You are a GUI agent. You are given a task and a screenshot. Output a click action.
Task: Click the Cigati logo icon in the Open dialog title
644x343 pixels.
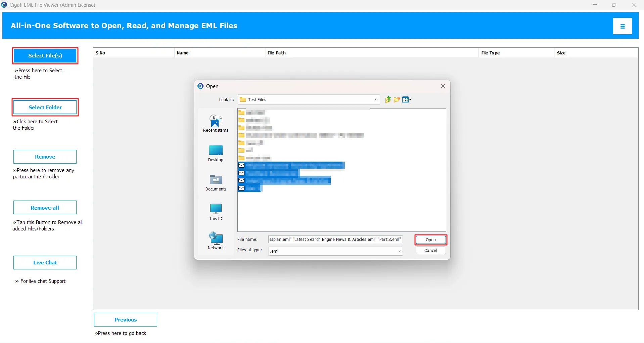(x=200, y=86)
